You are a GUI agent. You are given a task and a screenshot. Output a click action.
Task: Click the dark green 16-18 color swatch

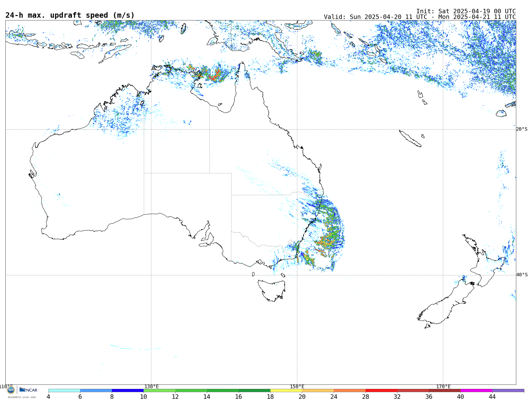pyautogui.click(x=254, y=391)
